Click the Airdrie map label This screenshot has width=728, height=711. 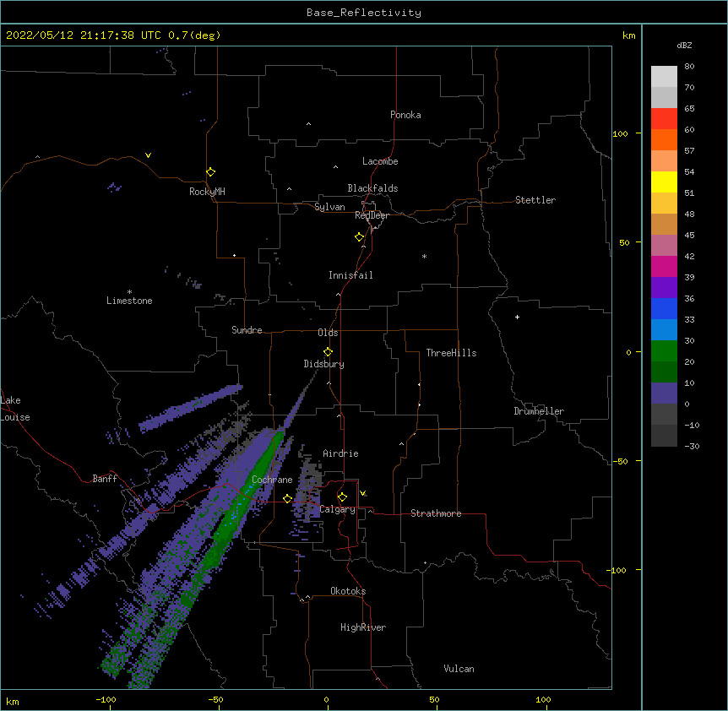(340, 453)
